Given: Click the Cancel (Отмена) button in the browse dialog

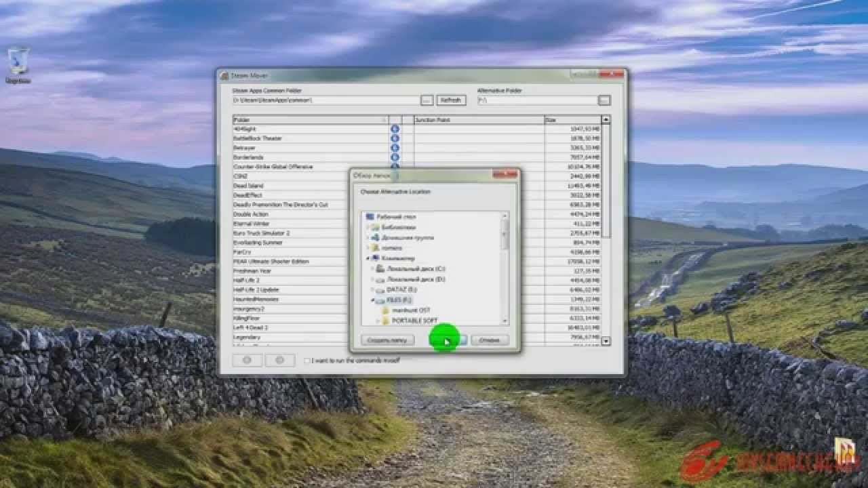Looking at the screenshot, I should [490, 340].
